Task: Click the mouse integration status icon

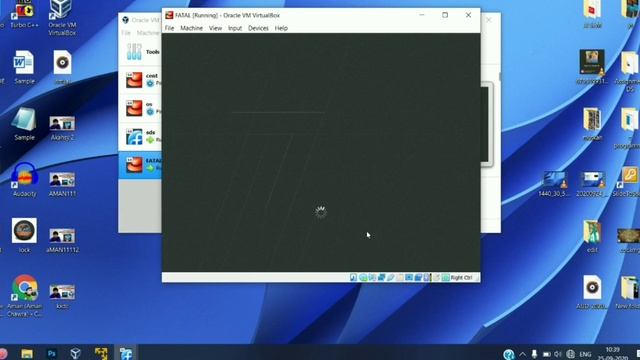Action: 436,278
